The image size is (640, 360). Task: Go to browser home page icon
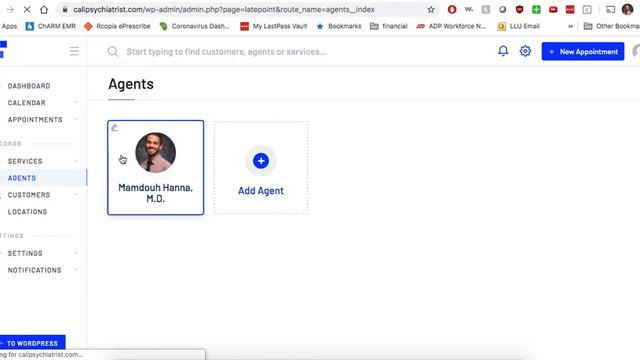44,9
